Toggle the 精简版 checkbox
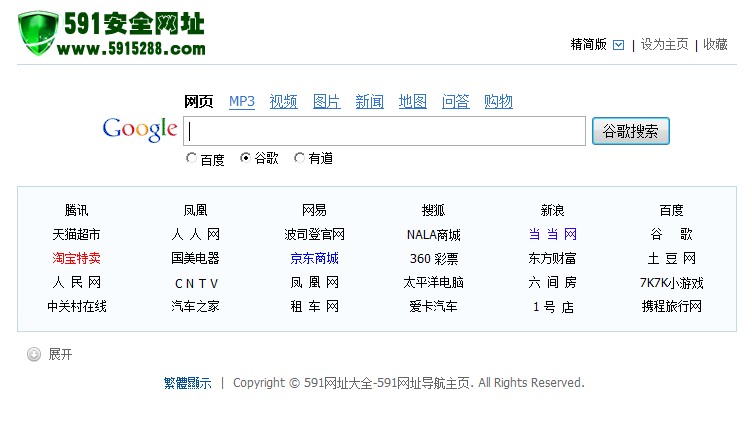 point(619,45)
